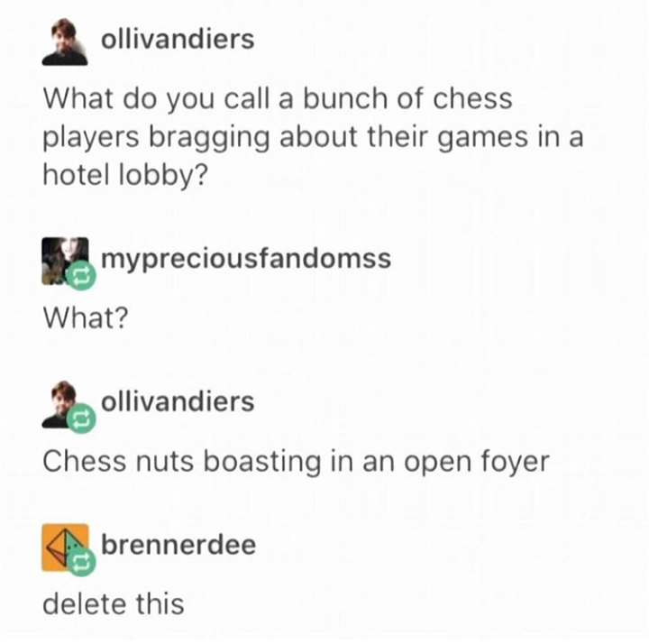Open the mypreciousfandomss blog link
The image size is (649, 644).
pyautogui.click(x=246, y=259)
